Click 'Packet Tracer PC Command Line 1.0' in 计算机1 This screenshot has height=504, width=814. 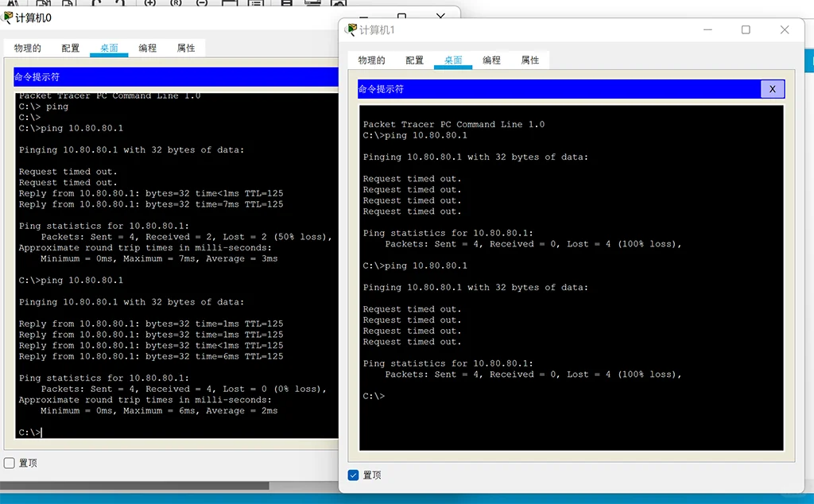click(454, 124)
